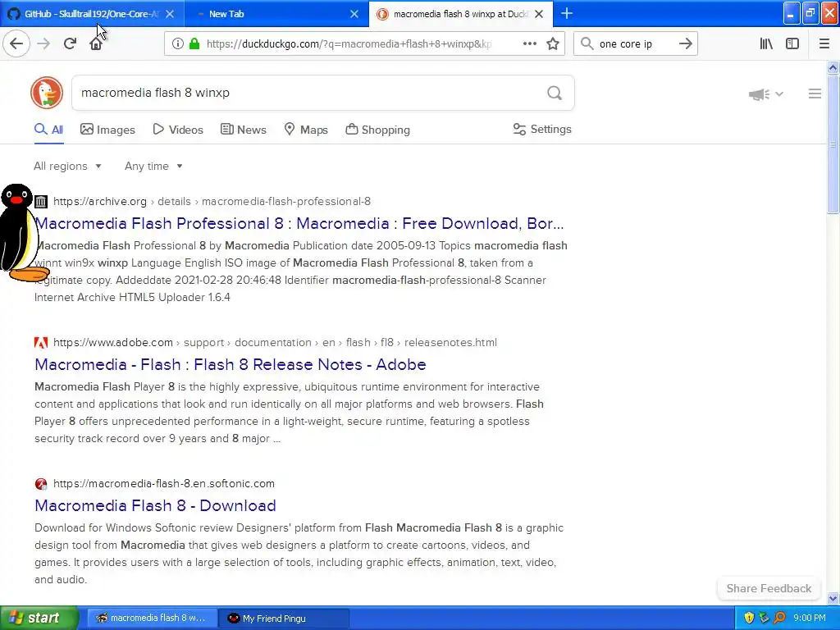Screen dimensions: 840x630
Task: Open the Windows Start menu
Action: click(x=39, y=618)
